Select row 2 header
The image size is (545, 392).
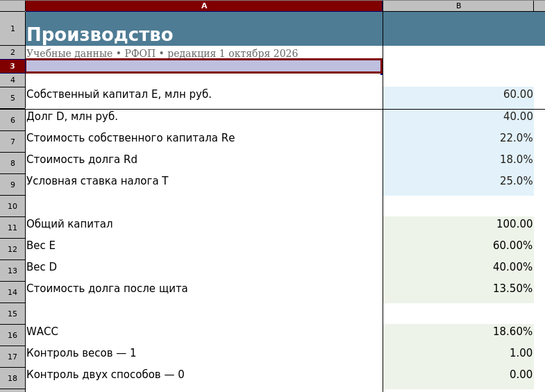(12, 53)
